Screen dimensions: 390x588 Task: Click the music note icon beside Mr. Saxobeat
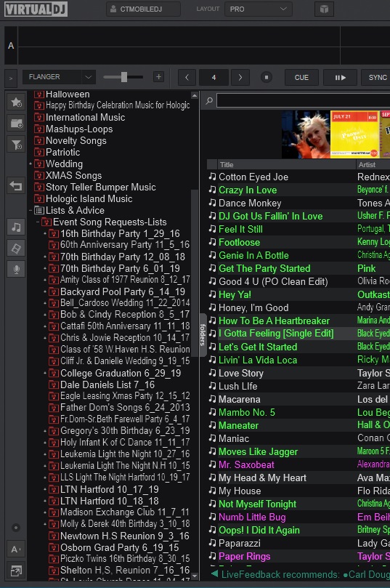(x=212, y=464)
